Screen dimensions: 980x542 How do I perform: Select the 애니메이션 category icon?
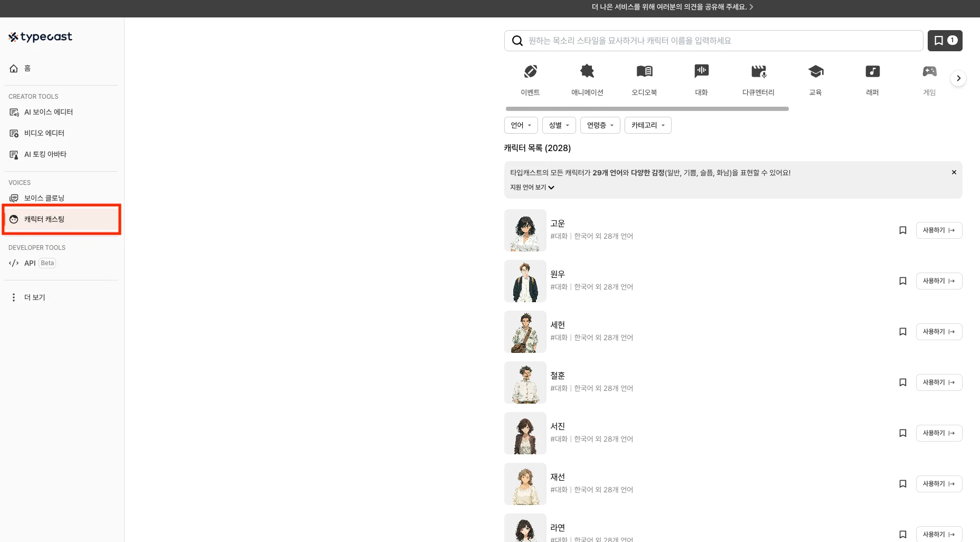tap(587, 71)
